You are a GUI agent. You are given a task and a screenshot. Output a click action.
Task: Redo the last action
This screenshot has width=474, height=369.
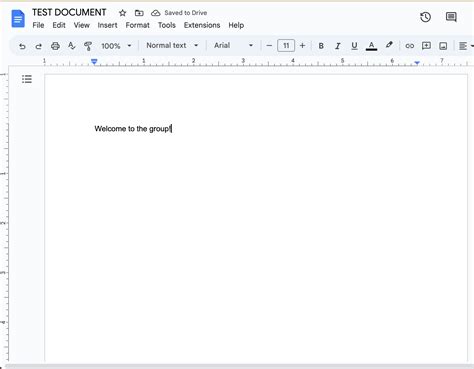coord(38,46)
